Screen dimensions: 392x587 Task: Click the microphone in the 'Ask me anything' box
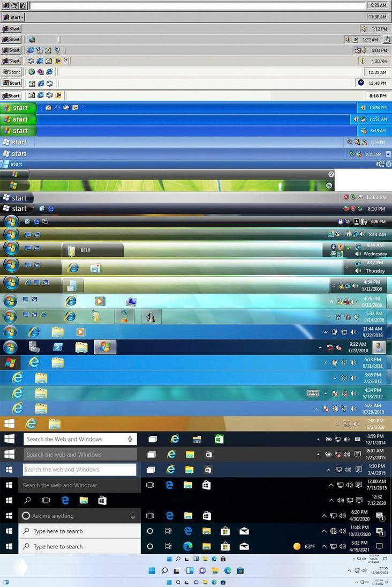tap(133, 516)
